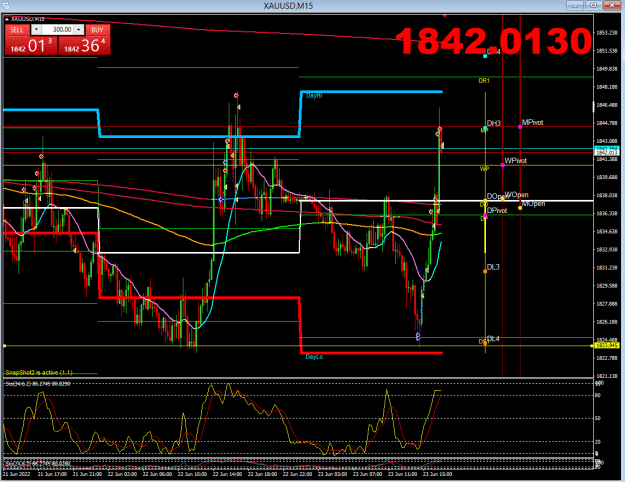Click the 22 Jun 06:00 time label
Viewport: 625px width, 482px height.
point(157,474)
